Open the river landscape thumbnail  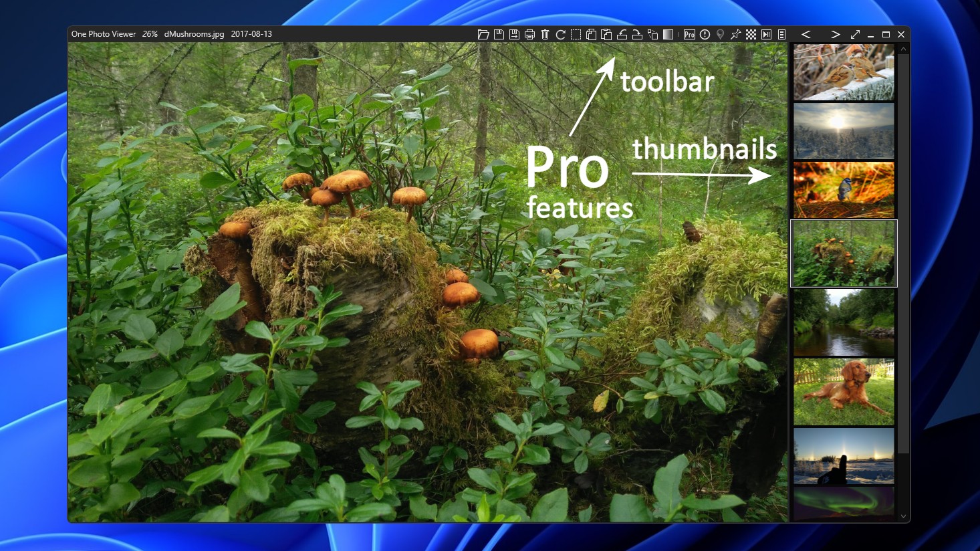(x=844, y=322)
